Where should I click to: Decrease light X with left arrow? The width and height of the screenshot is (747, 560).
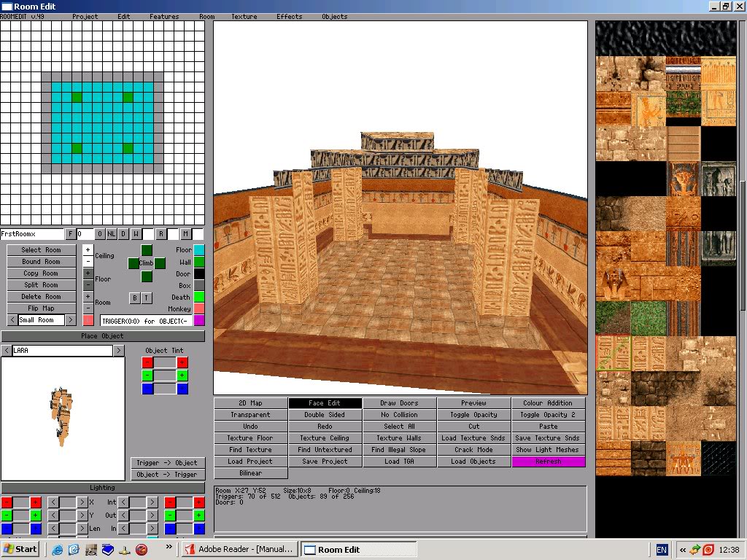(53, 502)
